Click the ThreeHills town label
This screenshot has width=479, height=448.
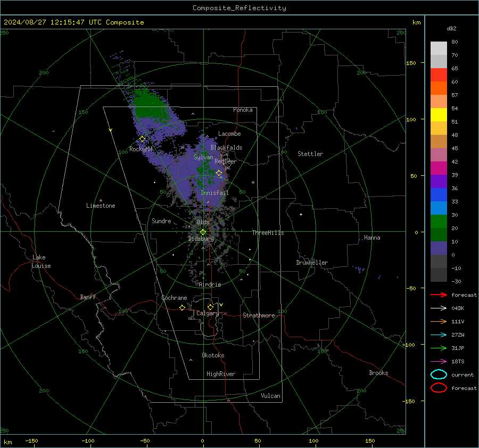[268, 233]
